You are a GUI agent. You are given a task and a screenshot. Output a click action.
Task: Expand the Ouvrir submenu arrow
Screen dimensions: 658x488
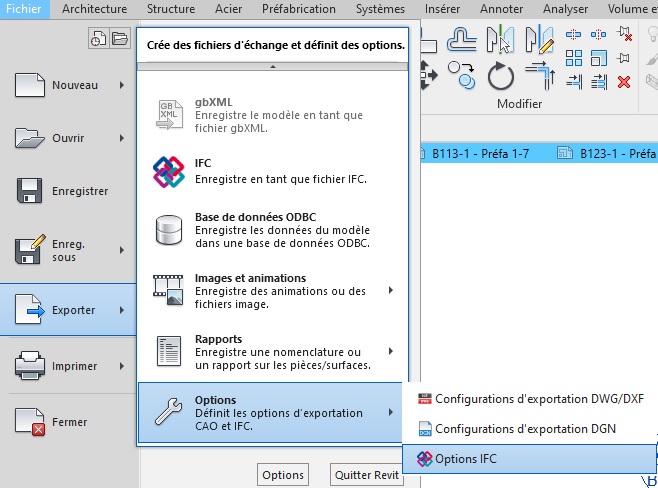click(x=122, y=138)
